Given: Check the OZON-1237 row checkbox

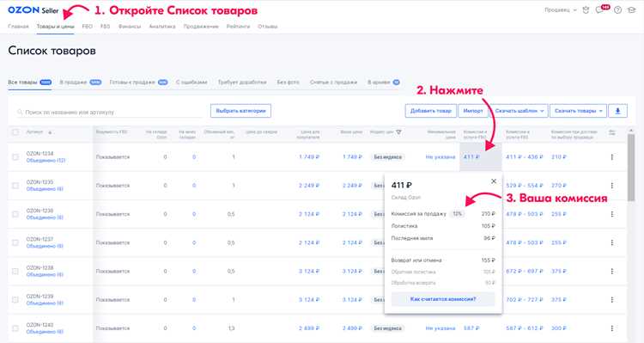Looking at the screenshot, I should coord(15,242).
